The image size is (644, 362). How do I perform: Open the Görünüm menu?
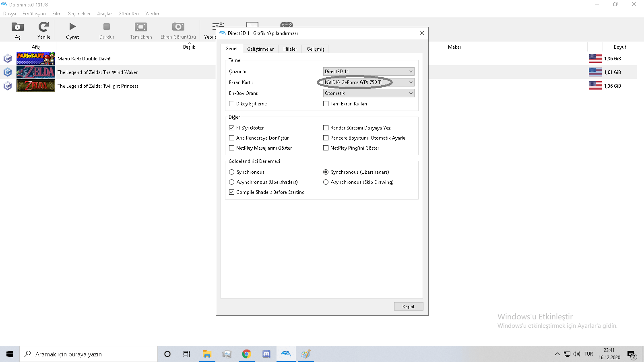(x=128, y=14)
